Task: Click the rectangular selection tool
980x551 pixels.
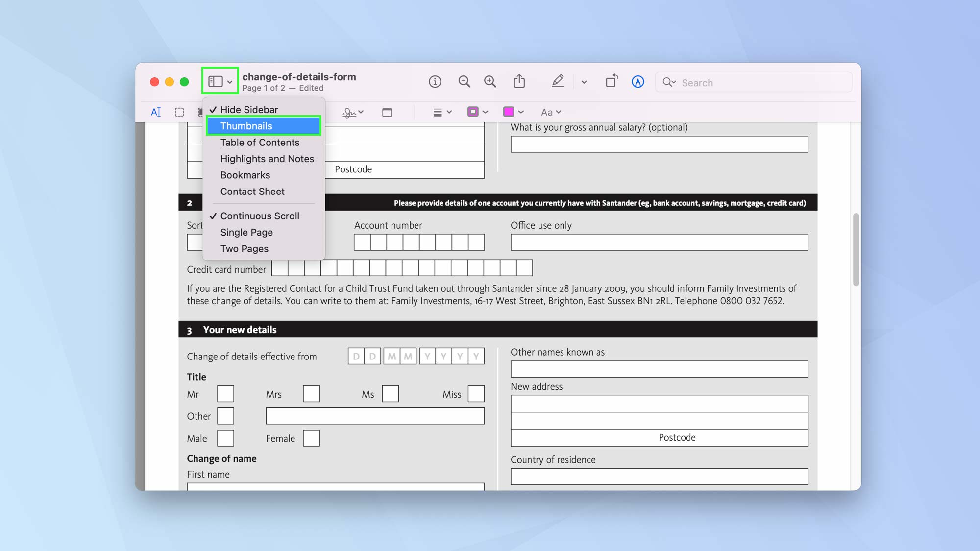Action: 179,112
